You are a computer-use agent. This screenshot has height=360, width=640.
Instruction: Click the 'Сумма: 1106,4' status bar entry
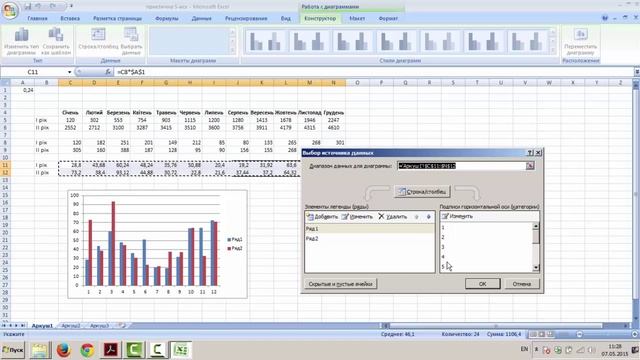[504, 334]
